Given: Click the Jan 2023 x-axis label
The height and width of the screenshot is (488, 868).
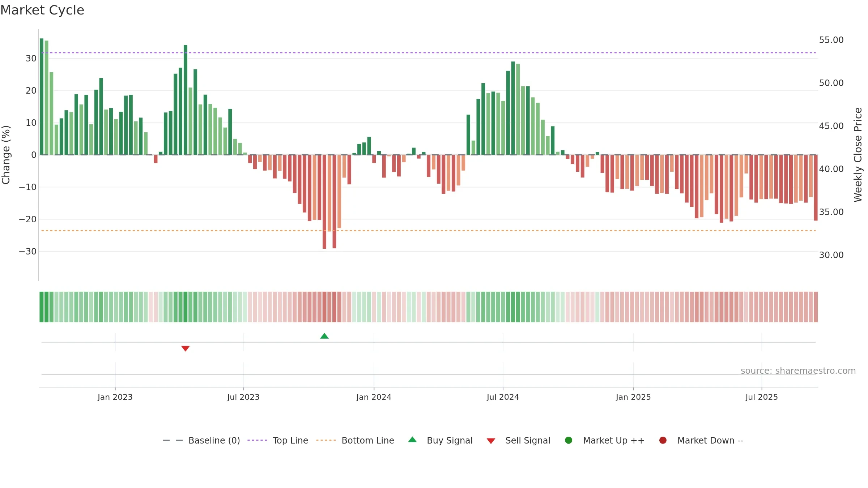Looking at the screenshot, I should point(115,397).
